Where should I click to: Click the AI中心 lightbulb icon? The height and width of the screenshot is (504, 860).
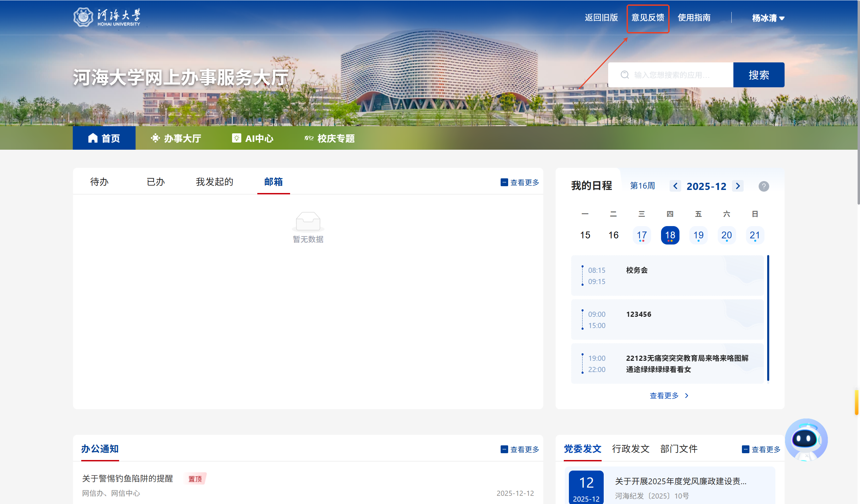236,138
